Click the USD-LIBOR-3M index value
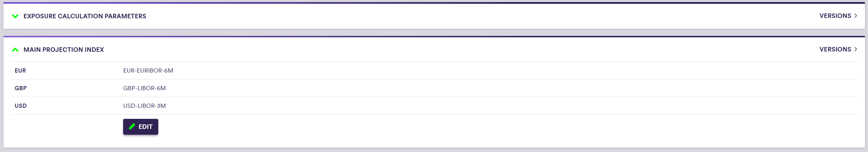This screenshot has width=868, height=152. [144, 106]
